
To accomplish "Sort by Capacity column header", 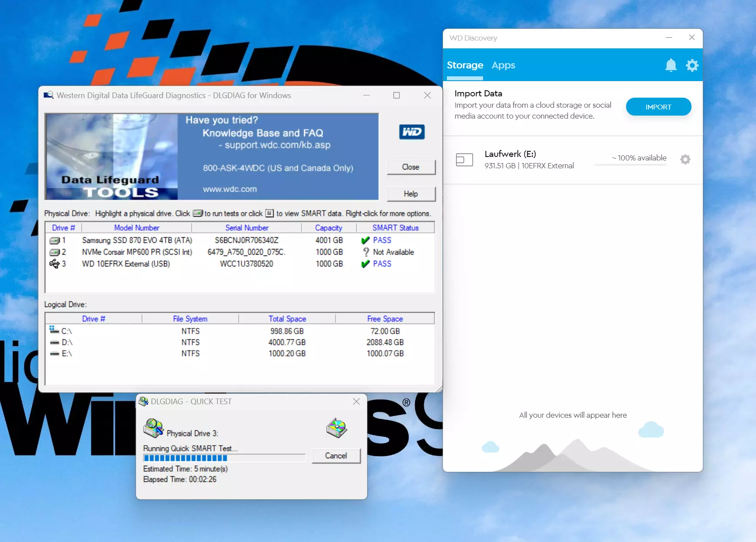I will point(329,228).
